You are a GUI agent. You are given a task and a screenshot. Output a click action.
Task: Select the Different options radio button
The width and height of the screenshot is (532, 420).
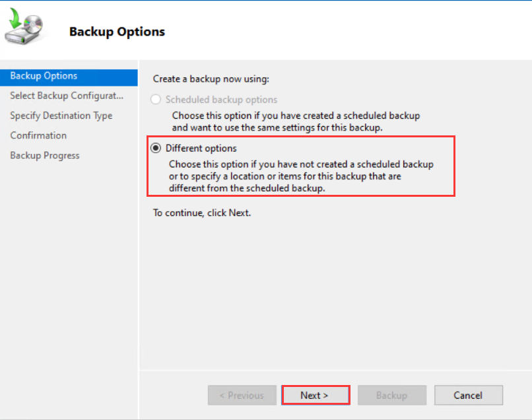click(x=155, y=148)
